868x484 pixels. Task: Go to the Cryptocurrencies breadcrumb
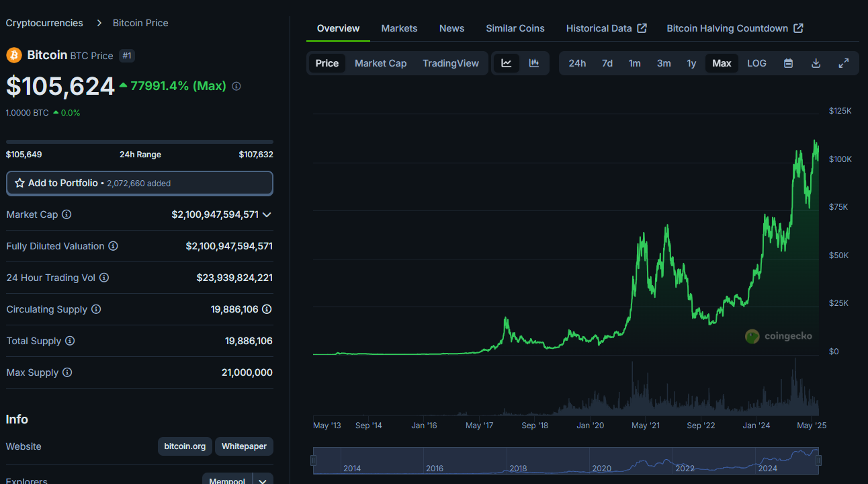(x=44, y=23)
